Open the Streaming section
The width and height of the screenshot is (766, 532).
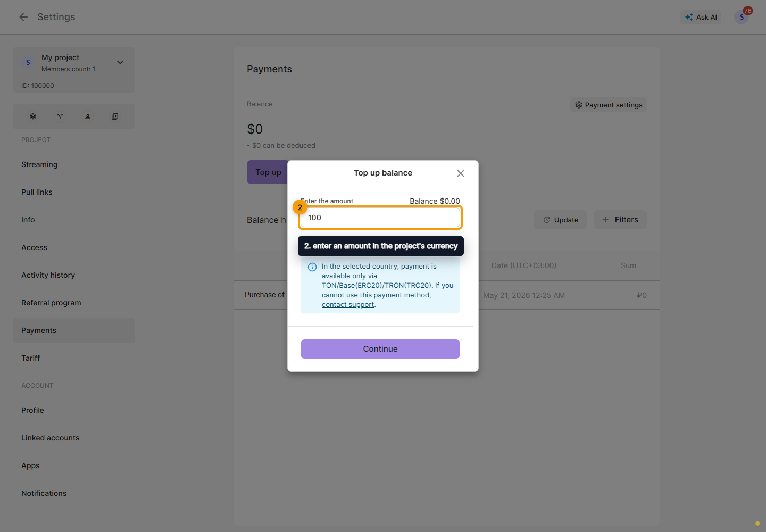click(74, 164)
